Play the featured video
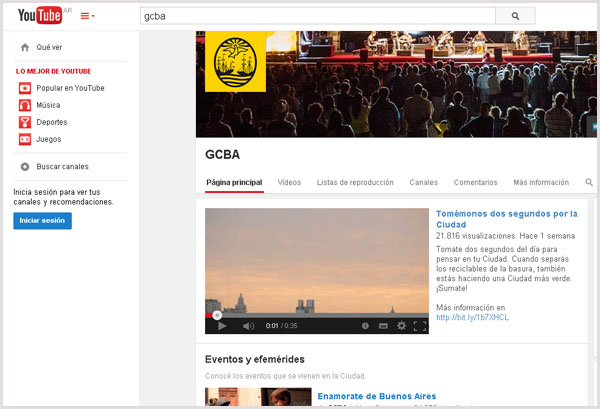This screenshot has width=600, height=409. coord(222,326)
